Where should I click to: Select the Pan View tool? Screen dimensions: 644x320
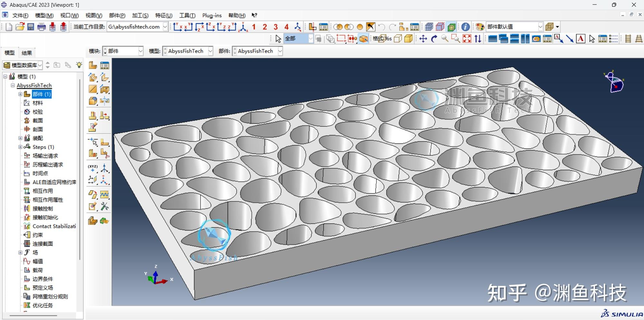423,39
